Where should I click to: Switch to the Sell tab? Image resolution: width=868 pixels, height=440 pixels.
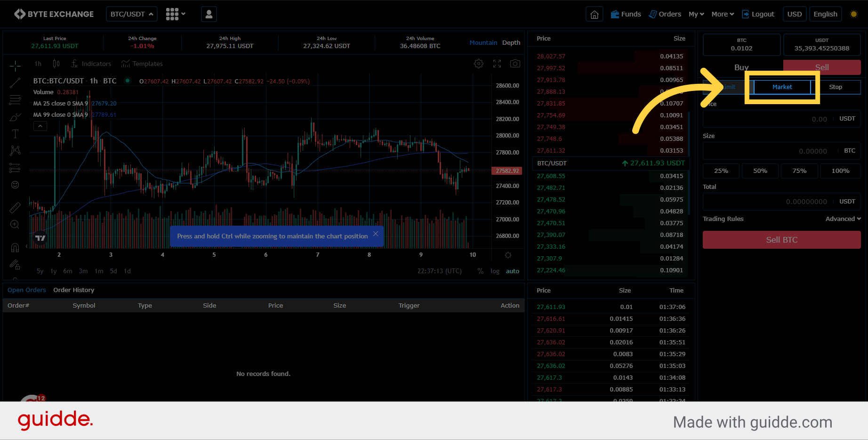tap(822, 67)
